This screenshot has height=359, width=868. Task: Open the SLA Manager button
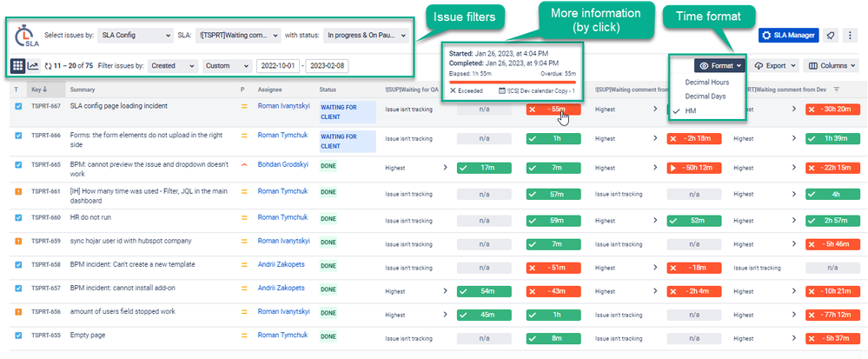(789, 35)
